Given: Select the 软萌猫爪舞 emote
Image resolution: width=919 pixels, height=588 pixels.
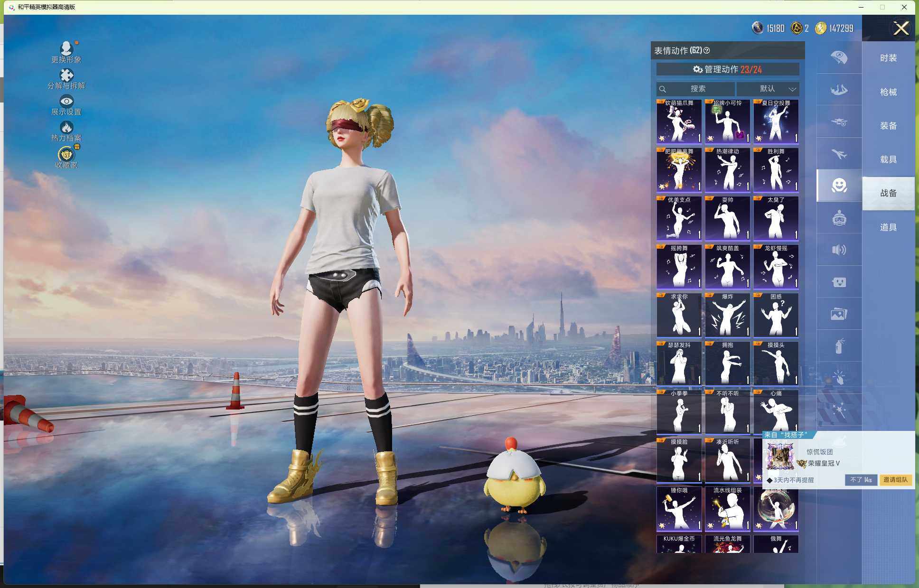Looking at the screenshot, I should click(x=679, y=121).
